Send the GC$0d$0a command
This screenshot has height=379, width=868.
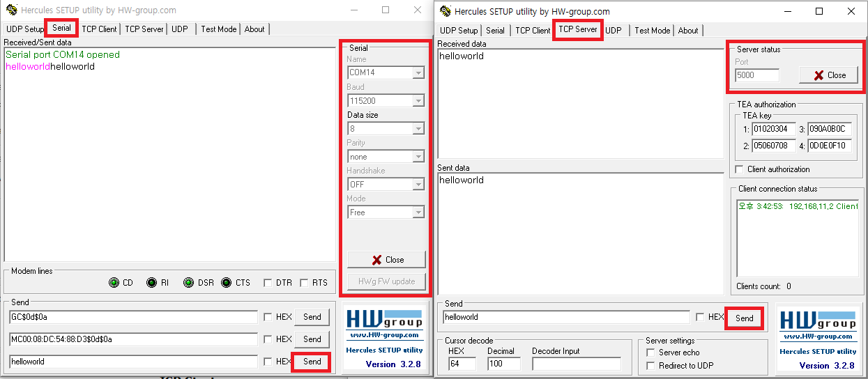coord(312,317)
